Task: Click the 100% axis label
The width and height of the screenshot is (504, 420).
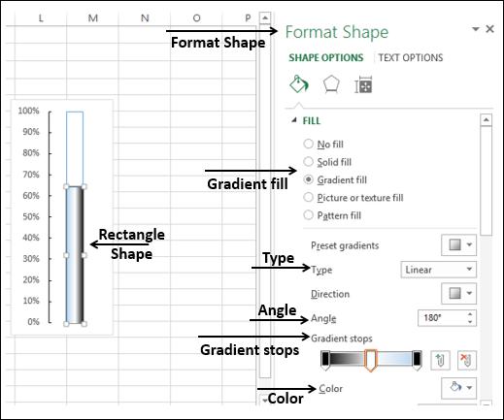Action: coord(28,111)
